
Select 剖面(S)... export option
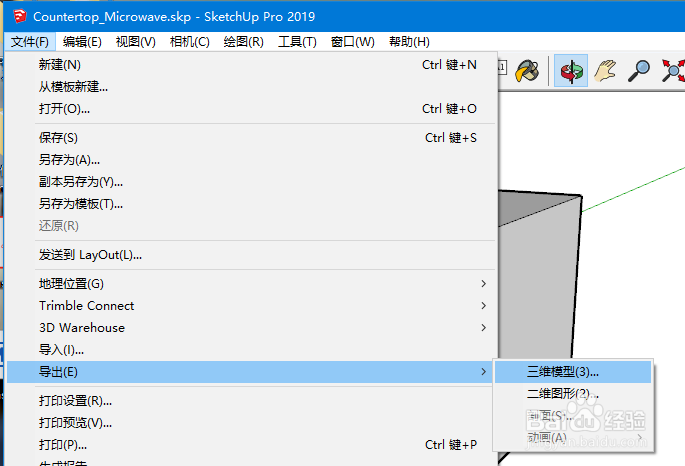[573, 416]
